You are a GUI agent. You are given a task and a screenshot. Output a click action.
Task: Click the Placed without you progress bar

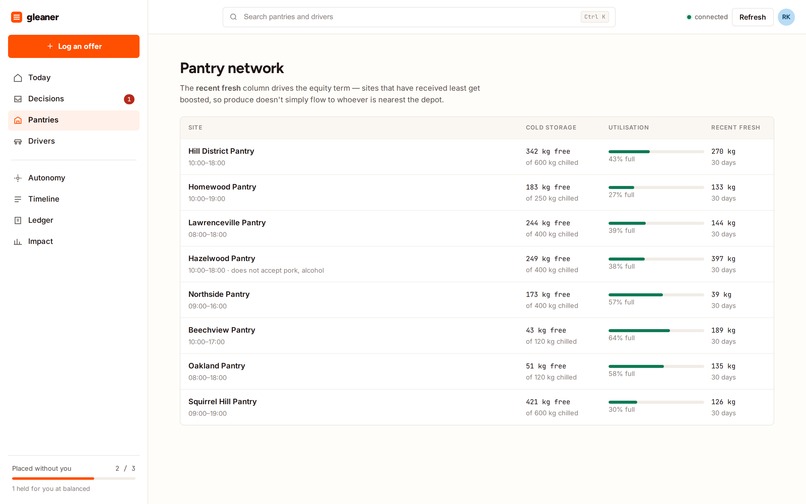click(x=74, y=478)
